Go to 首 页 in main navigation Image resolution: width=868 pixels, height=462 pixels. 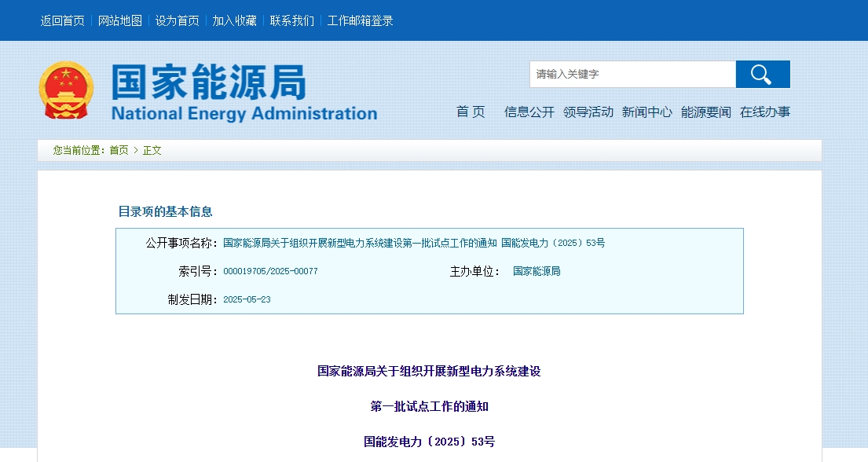tap(471, 112)
